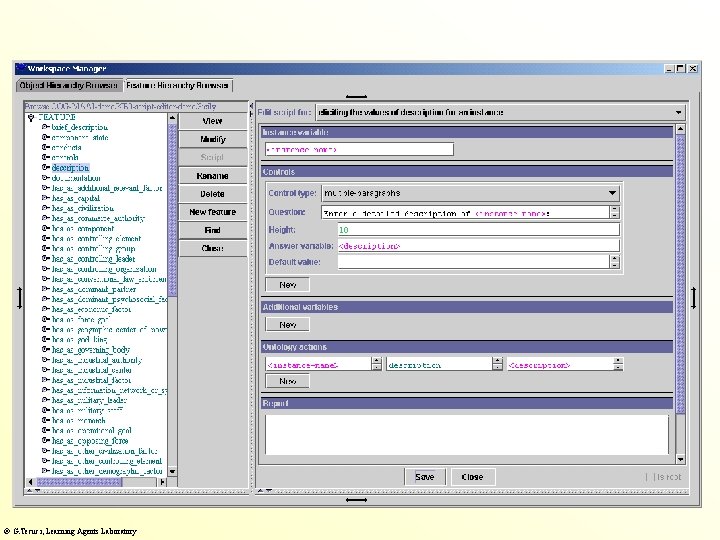Expand the has_as_military_leader node handle
Image resolution: width=720 pixels, height=540 pixels.
45,400
